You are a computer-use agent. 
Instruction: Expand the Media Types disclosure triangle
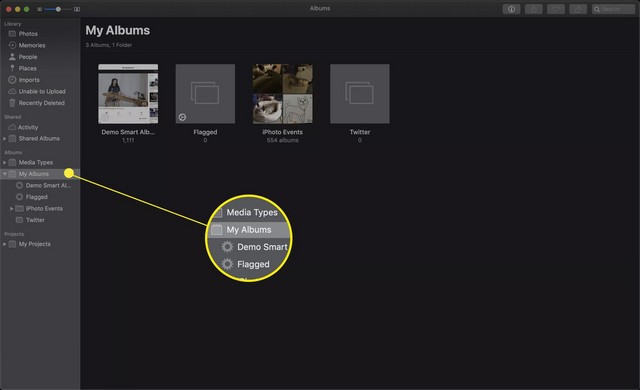tap(4, 162)
